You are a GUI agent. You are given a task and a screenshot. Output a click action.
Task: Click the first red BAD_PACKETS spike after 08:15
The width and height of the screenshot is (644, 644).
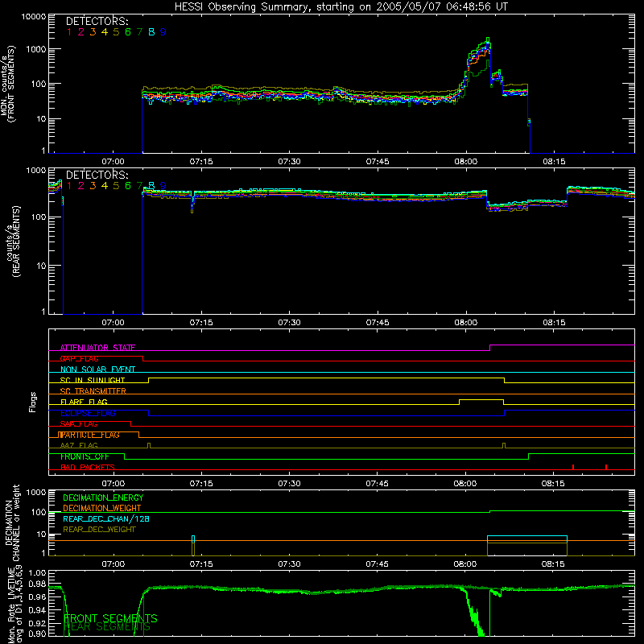573,467
